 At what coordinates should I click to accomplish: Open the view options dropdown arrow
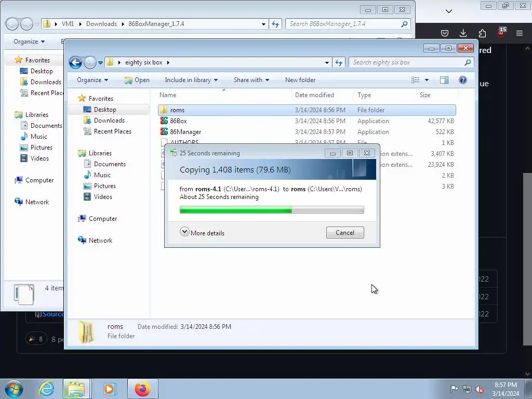(427, 80)
